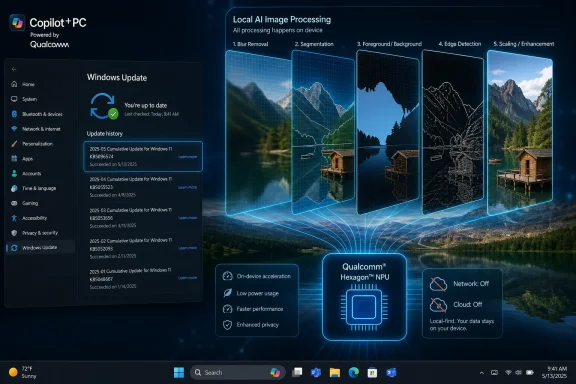This screenshot has height=384, width=576.
Task: Click the Enhanced privacy shield icon
Action: point(227,324)
